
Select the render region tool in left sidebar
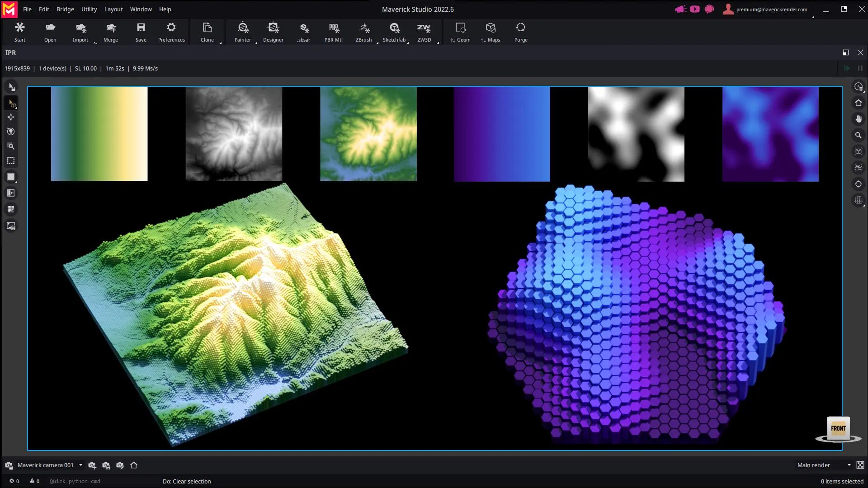[11, 161]
